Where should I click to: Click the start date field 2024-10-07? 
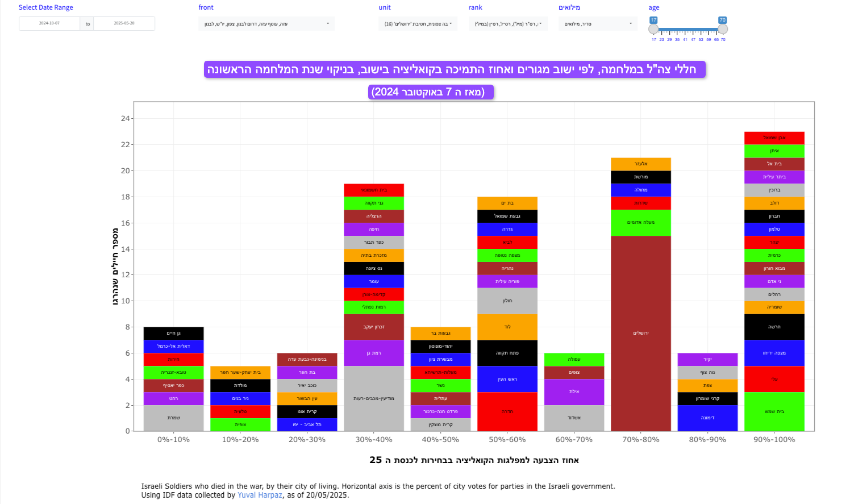pos(49,23)
